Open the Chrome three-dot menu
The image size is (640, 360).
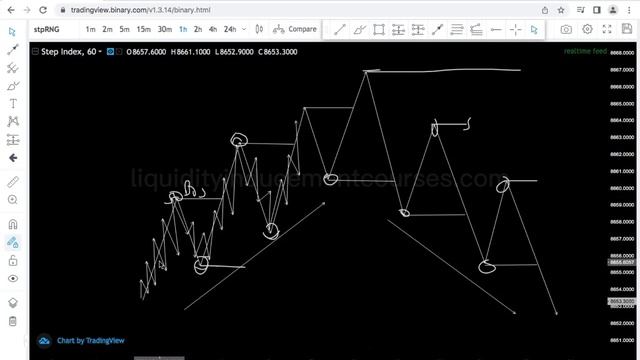[629, 10]
